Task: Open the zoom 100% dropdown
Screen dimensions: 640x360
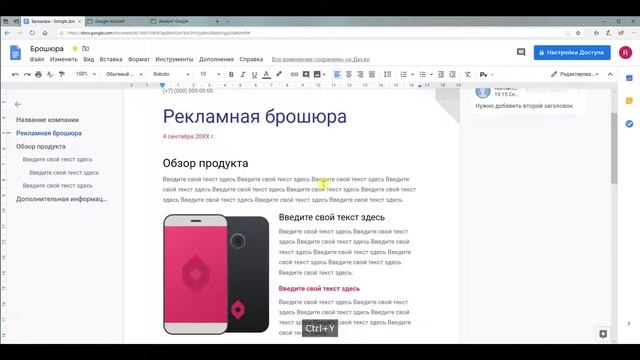Action: coord(85,74)
